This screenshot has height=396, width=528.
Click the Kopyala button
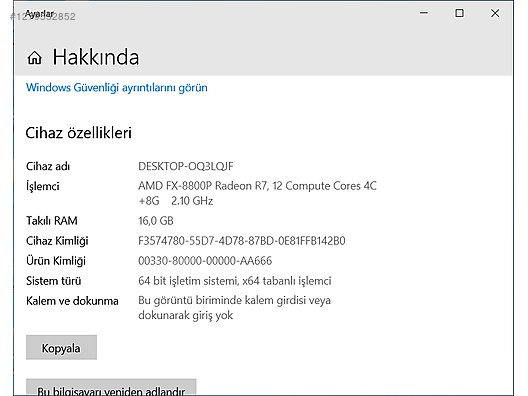coord(61,347)
